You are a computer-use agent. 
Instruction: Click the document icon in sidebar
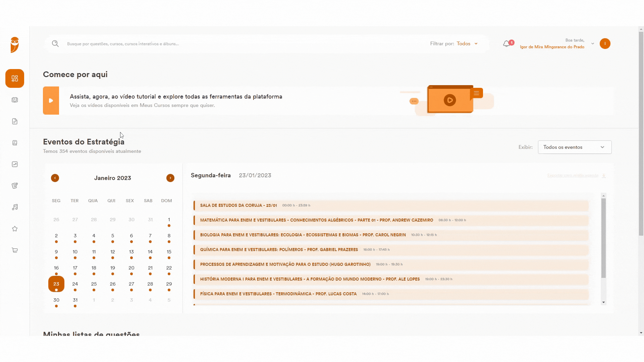point(15,121)
